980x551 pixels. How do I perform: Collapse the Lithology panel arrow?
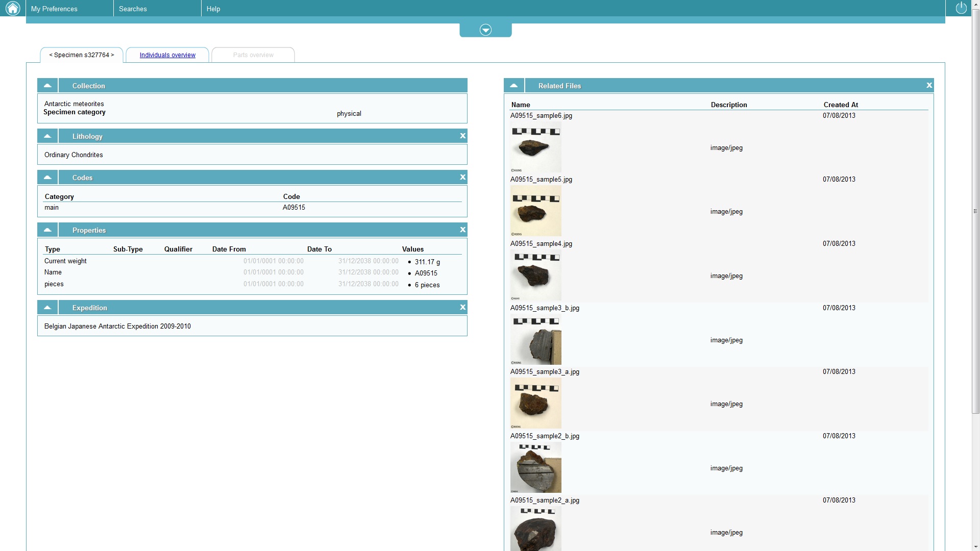47,136
